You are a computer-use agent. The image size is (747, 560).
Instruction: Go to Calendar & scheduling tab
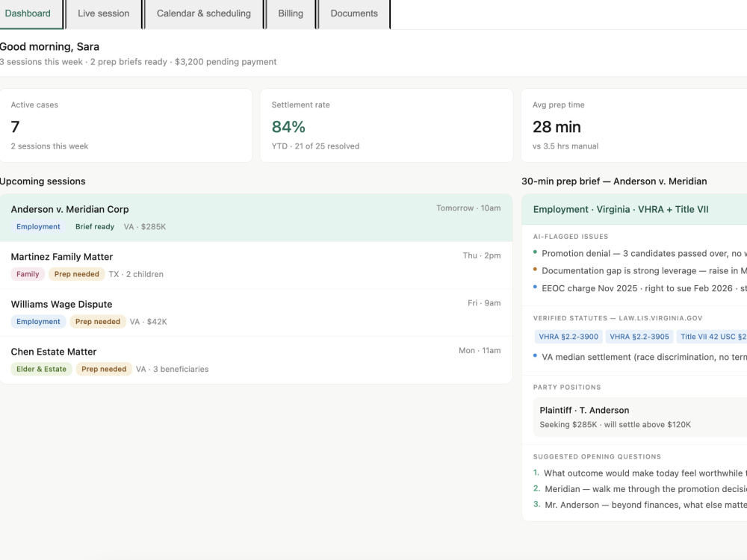[203, 13]
